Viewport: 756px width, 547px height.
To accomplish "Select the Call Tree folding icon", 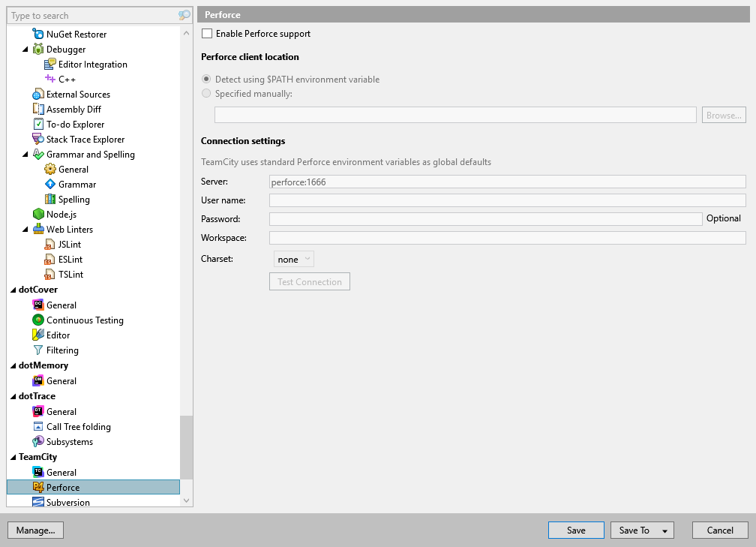I will [x=37, y=426].
